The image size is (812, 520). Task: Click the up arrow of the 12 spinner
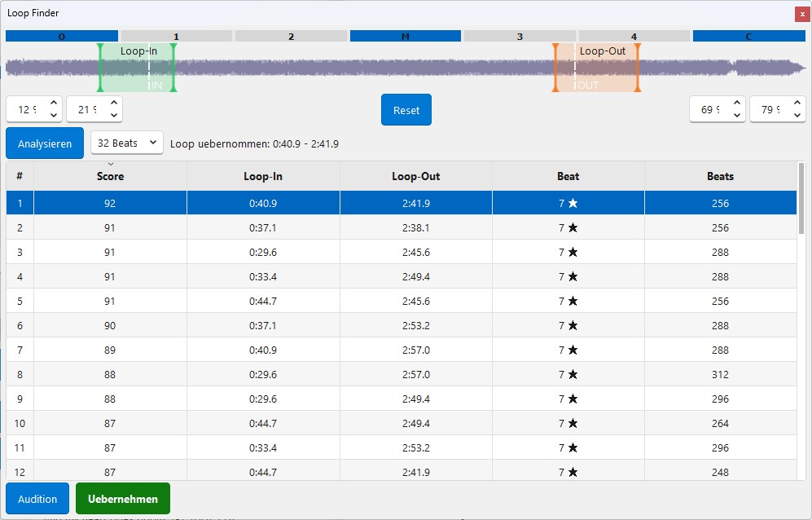(x=54, y=104)
